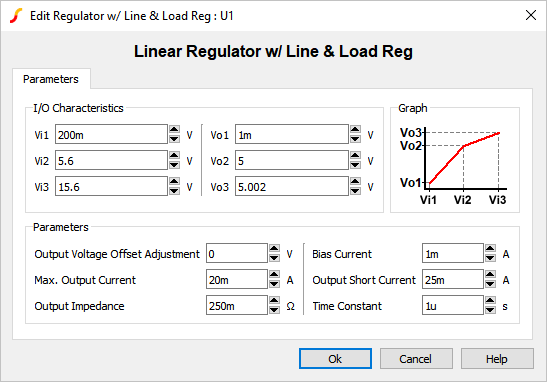
Task: Open Help for this regulator dialog
Action: click(497, 358)
